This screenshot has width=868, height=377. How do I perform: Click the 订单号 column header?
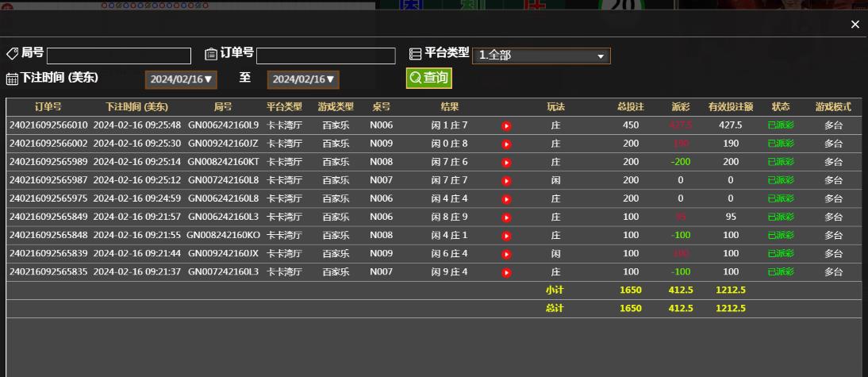[48, 107]
